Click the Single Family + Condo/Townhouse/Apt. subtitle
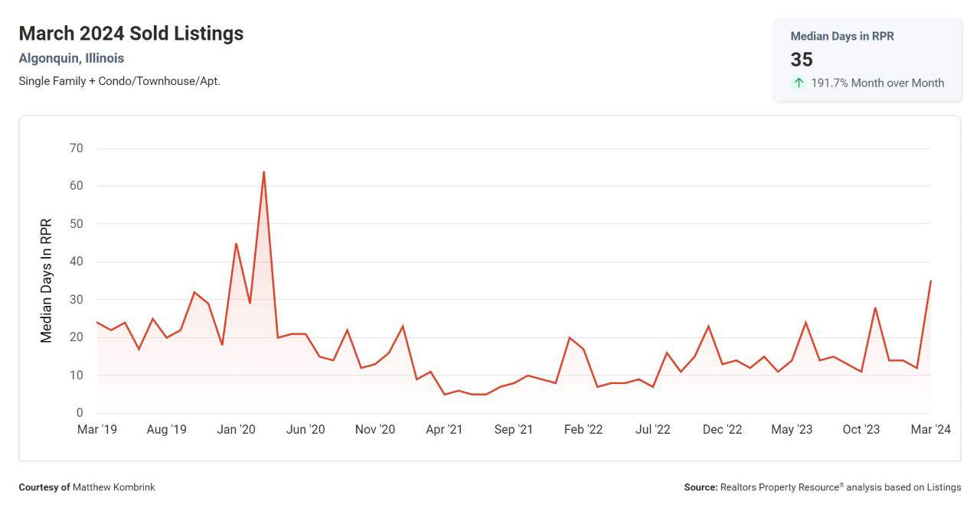Image resolution: width=980 pixels, height=514 pixels. click(119, 80)
